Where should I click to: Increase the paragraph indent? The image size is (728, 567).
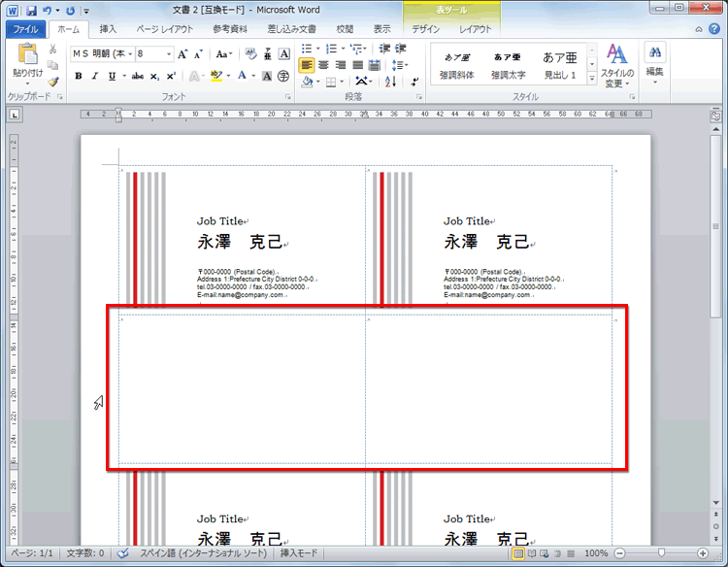tap(401, 49)
